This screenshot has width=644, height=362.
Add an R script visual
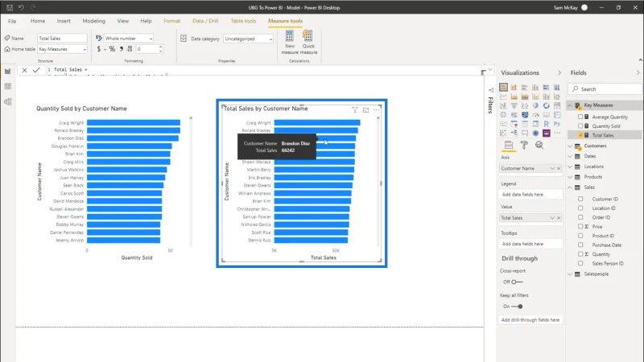(547, 124)
